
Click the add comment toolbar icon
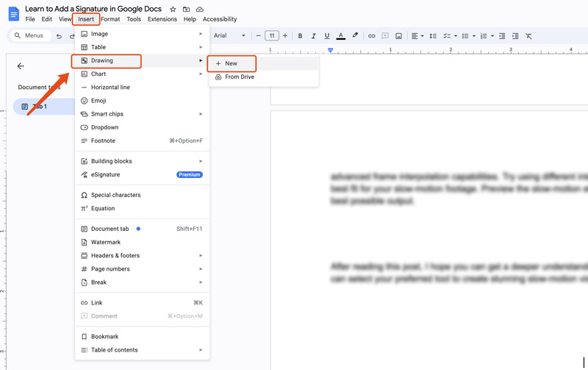(x=384, y=36)
